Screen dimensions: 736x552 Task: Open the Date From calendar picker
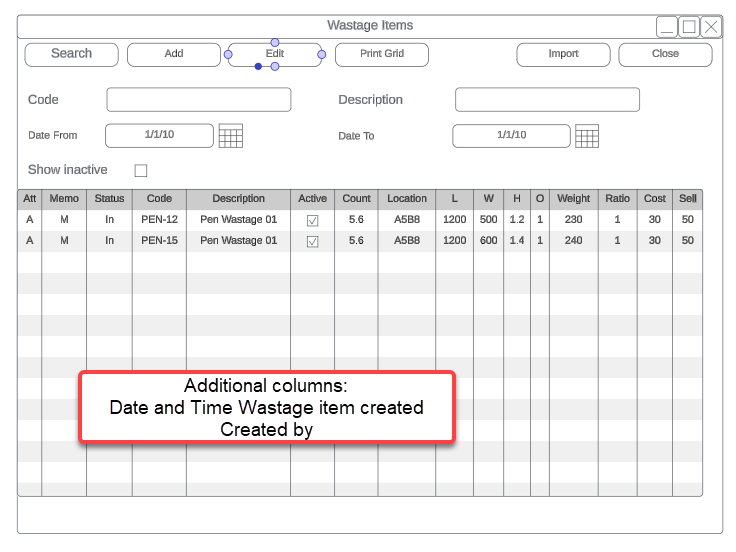click(x=231, y=136)
